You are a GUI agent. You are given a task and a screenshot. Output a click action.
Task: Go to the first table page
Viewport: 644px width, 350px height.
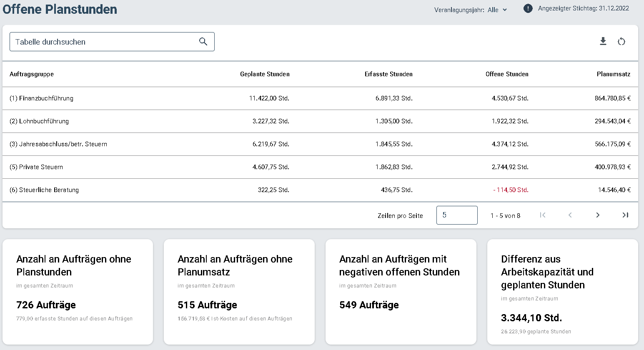click(543, 215)
